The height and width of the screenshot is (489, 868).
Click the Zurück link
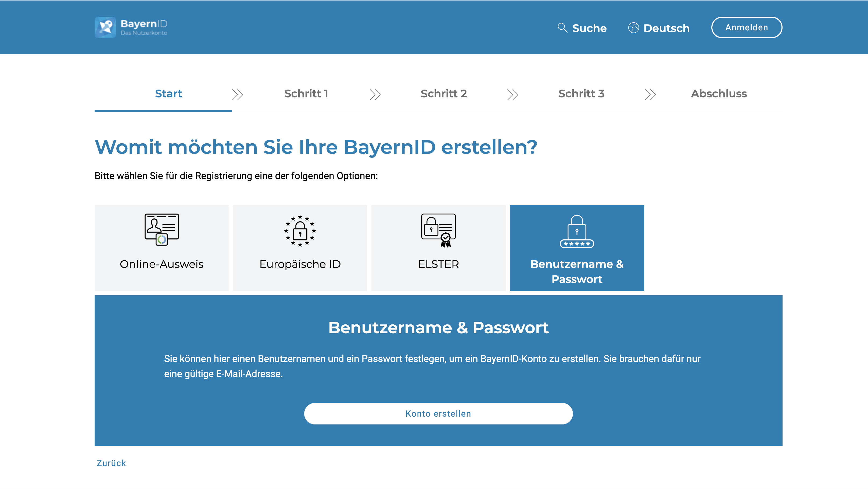[x=111, y=463]
